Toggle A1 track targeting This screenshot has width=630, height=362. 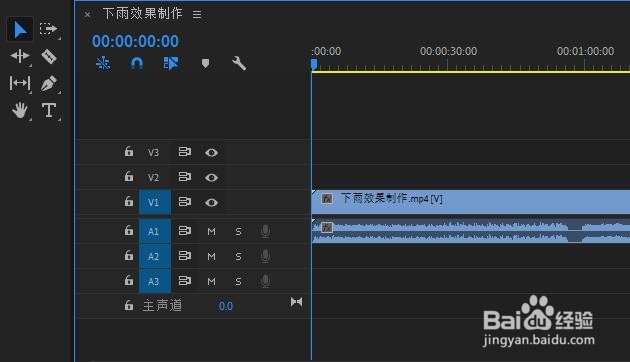(x=155, y=231)
